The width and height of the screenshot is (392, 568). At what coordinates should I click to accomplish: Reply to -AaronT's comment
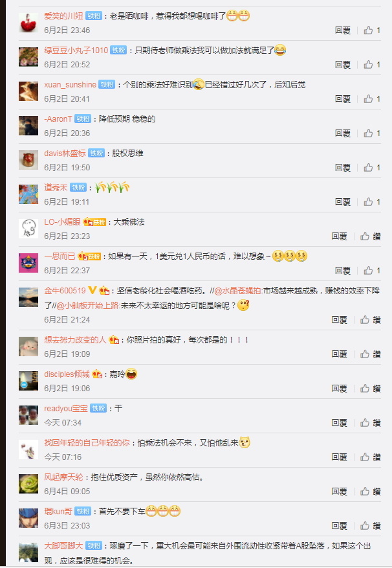(342, 133)
